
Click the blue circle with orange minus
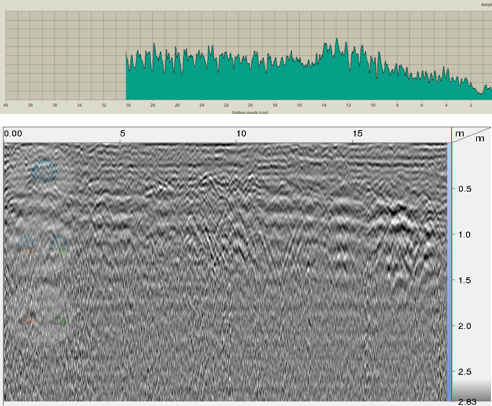coord(26,244)
